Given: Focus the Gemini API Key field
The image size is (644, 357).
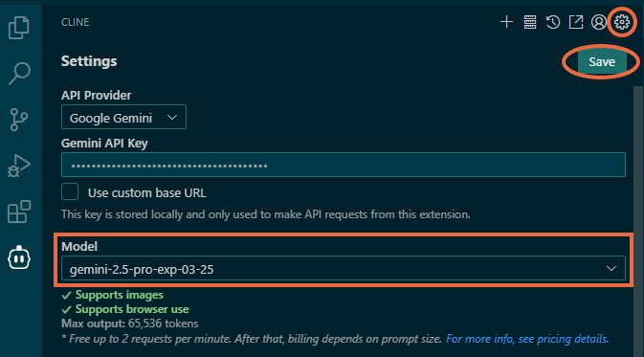Looking at the screenshot, I should (x=344, y=165).
